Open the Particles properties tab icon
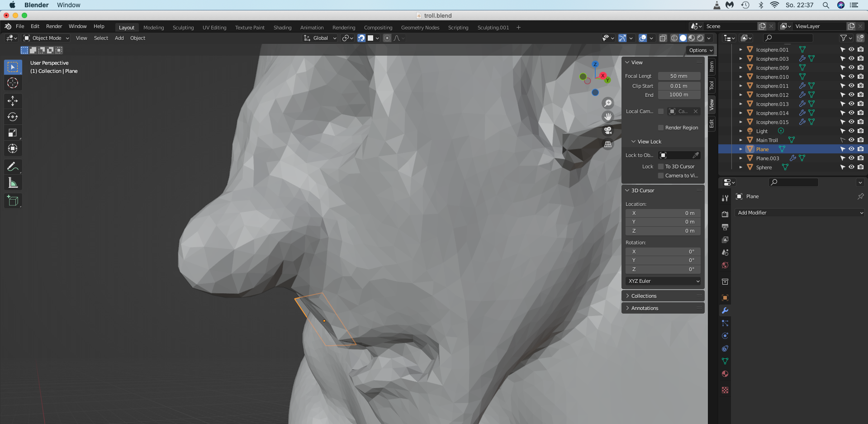 (x=725, y=323)
